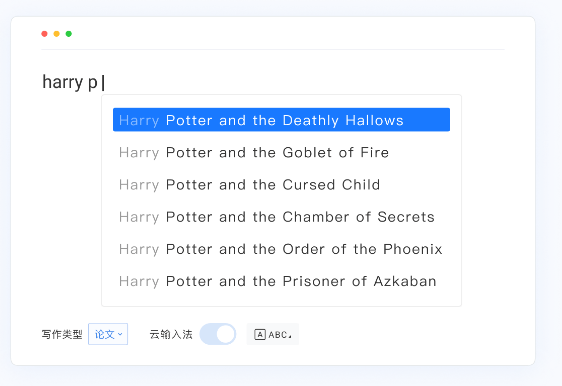Click the 云输入法 label text

[171, 334]
